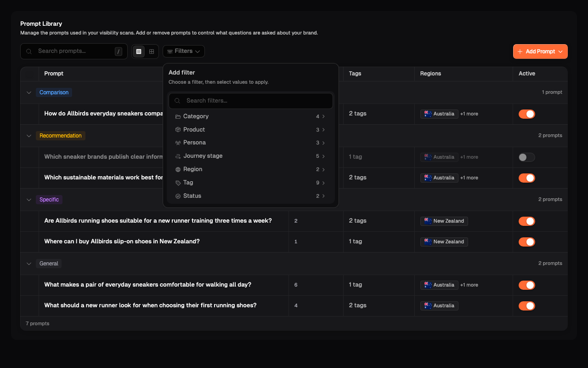Open the Filters dropdown button
The width and height of the screenshot is (588, 368).
(x=184, y=52)
